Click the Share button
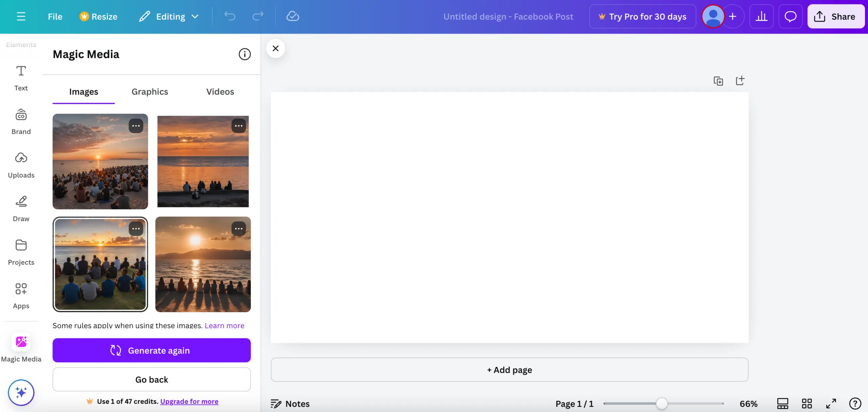The width and height of the screenshot is (868, 412). tap(836, 16)
